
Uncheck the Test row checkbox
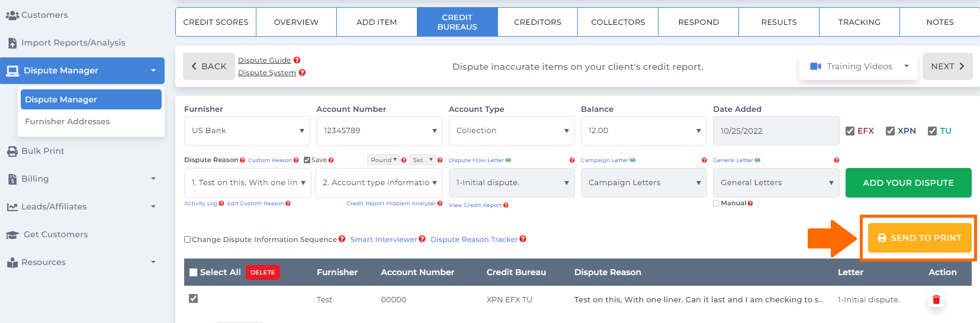point(193,299)
